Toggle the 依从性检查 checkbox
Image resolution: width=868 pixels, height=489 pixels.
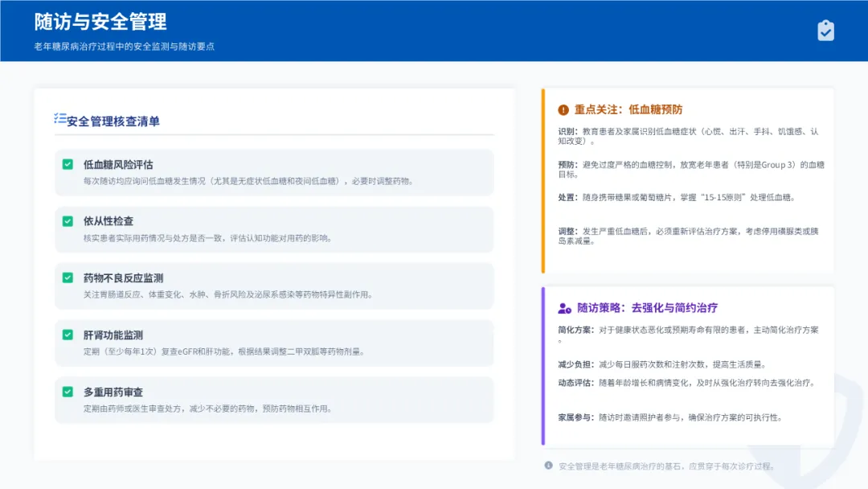coord(68,221)
